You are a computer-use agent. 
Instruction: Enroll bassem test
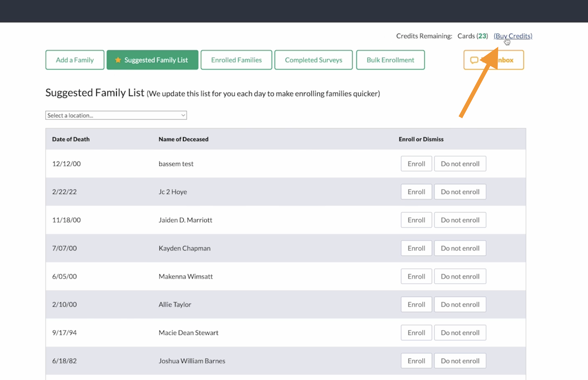click(x=416, y=164)
